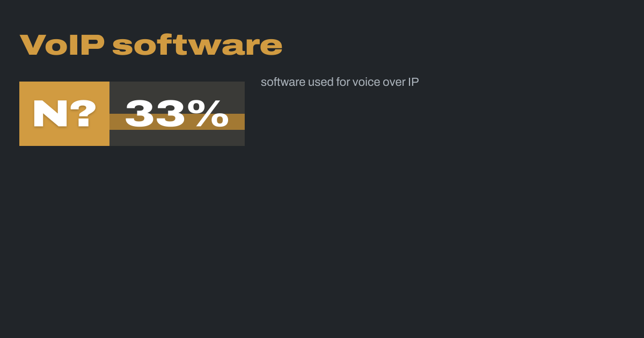Click "IP" at the end of the description
Screen dimensions: 644x338
413,82
